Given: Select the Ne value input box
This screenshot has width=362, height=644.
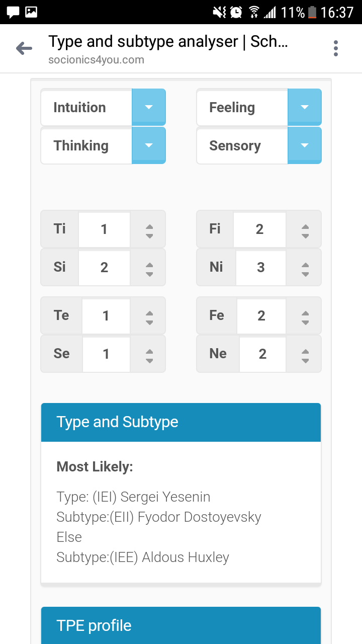Looking at the screenshot, I should click(x=262, y=354).
